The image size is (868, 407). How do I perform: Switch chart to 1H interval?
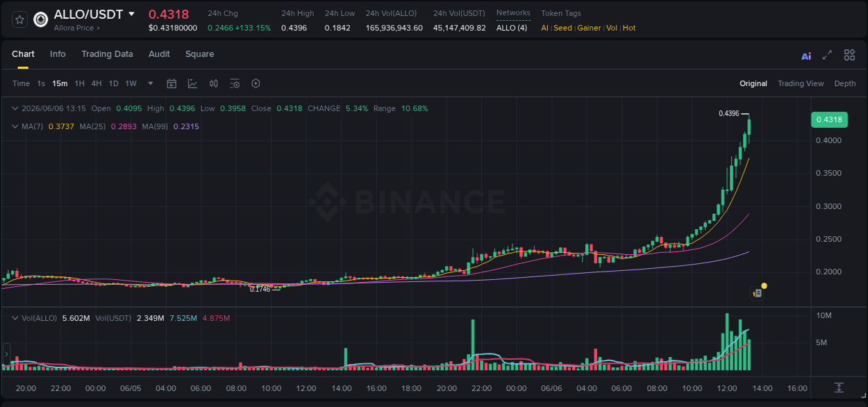(79, 83)
